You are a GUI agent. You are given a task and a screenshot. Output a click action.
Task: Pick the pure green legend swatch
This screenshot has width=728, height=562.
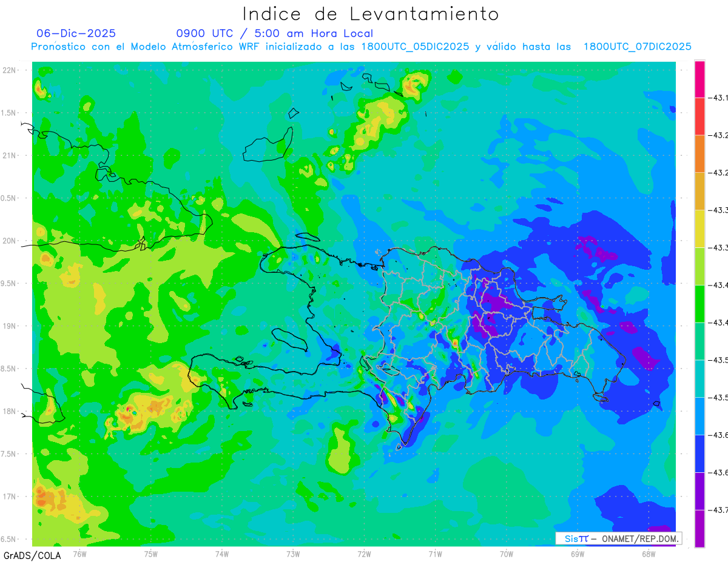(x=699, y=304)
